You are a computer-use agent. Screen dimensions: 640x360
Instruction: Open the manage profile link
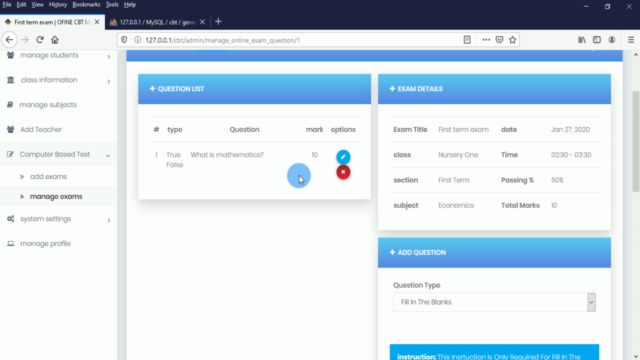[x=45, y=244]
